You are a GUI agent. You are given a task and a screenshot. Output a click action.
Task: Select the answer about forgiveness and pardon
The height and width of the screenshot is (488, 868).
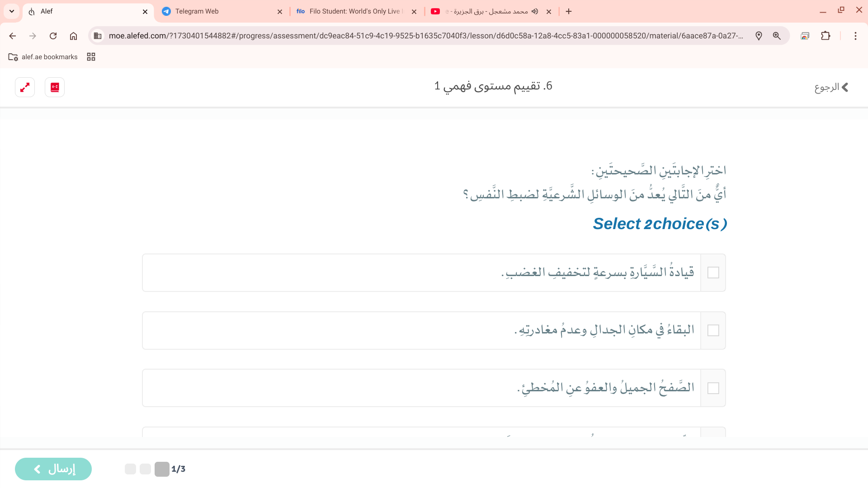(713, 388)
